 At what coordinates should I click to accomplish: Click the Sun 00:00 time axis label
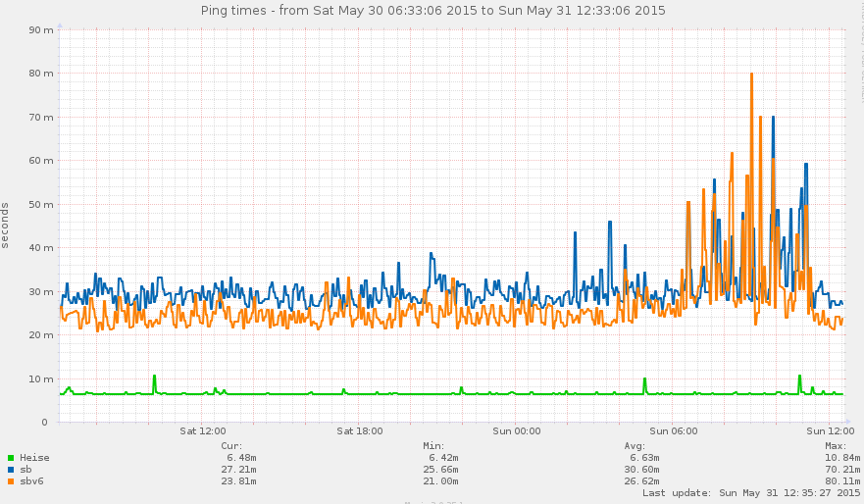(x=516, y=430)
